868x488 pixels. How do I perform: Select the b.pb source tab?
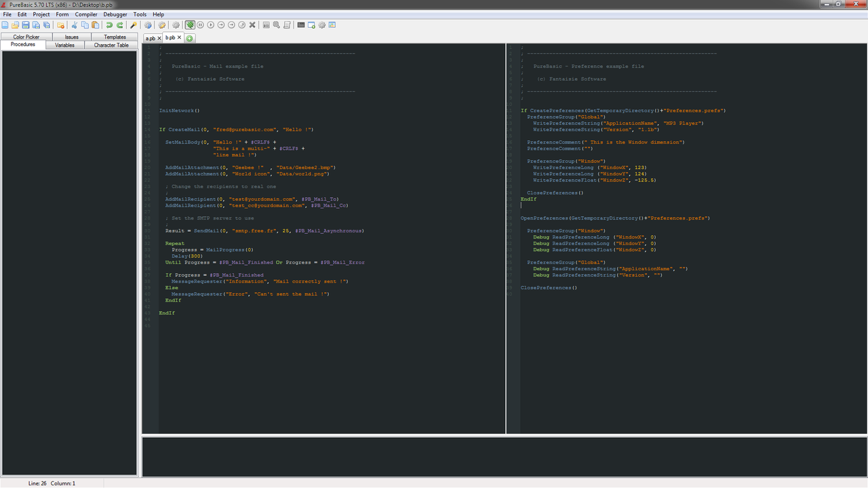pyautogui.click(x=170, y=37)
